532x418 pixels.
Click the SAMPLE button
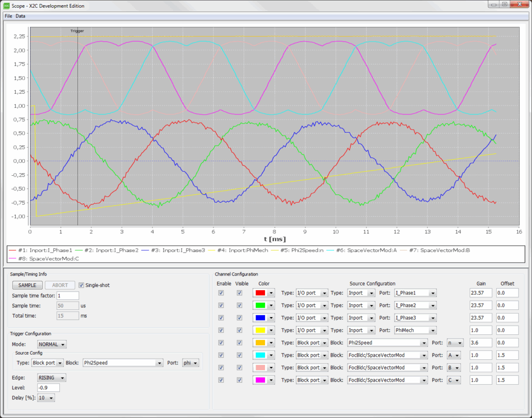pyautogui.click(x=28, y=285)
